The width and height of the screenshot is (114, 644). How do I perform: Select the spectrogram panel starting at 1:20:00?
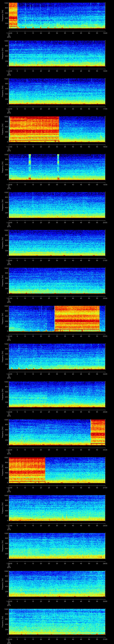(57, 243)
